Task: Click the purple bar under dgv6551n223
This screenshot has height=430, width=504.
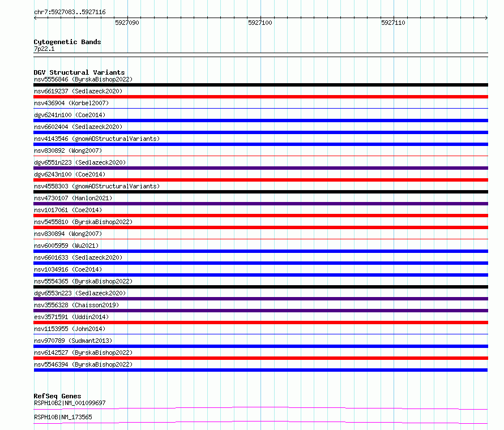Action: click(260, 168)
